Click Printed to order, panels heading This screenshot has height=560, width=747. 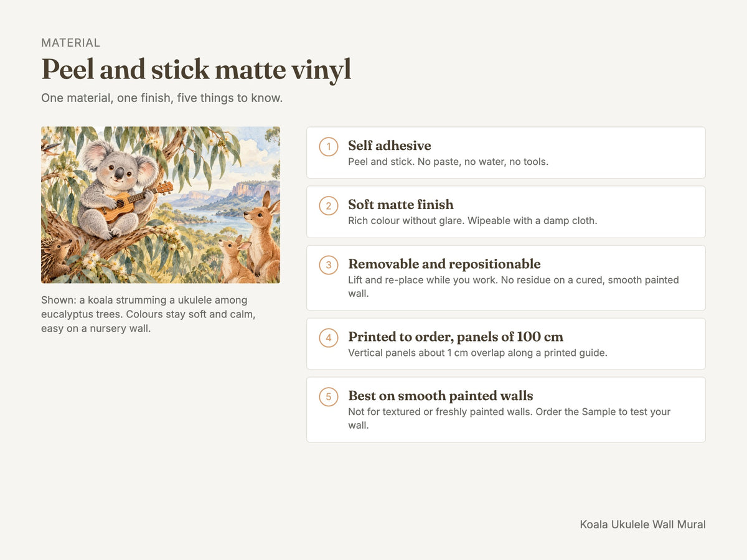click(x=456, y=337)
